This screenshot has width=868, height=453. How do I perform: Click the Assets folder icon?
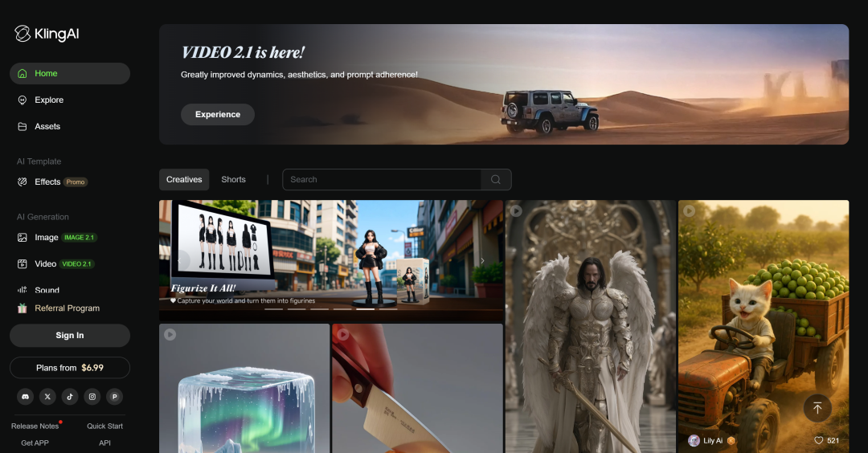click(23, 127)
